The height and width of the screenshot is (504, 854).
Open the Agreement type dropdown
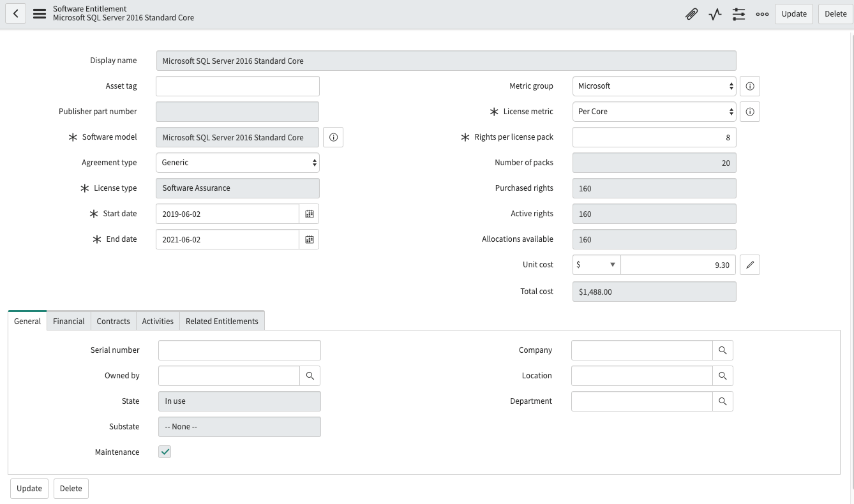(x=237, y=163)
